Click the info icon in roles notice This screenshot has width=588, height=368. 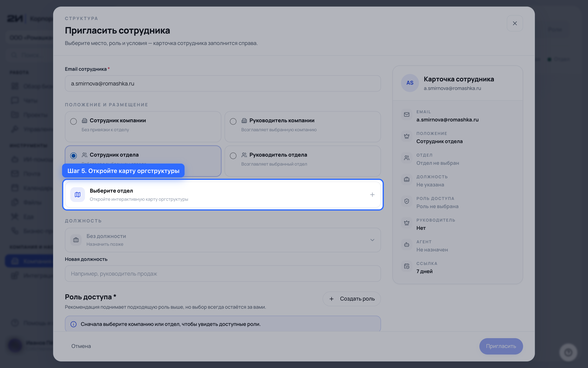pyautogui.click(x=73, y=324)
